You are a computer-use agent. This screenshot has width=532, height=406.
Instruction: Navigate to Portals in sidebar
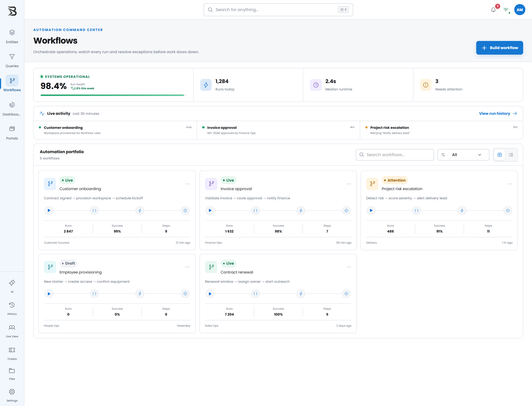point(12,133)
